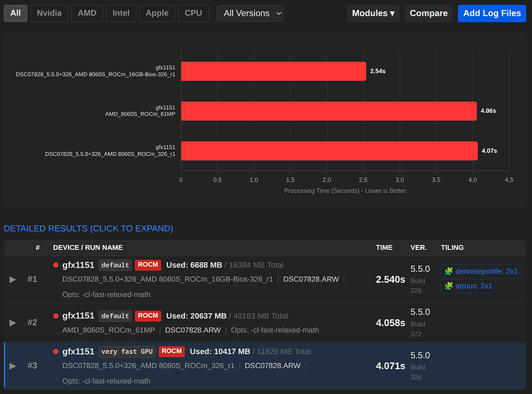
Task: Click the puzzle icon beside denoiseprofile
Action: pyautogui.click(x=449, y=271)
